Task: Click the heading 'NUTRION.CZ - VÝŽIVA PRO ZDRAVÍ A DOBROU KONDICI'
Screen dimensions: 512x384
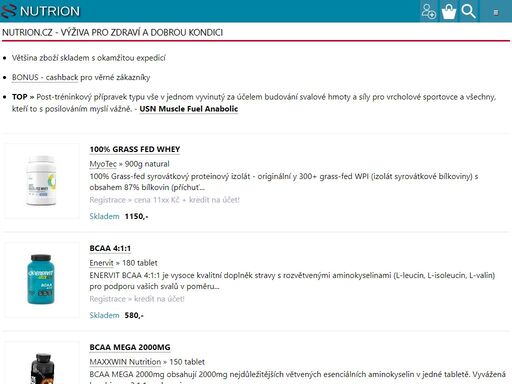Action: click(x=112, y=32)
